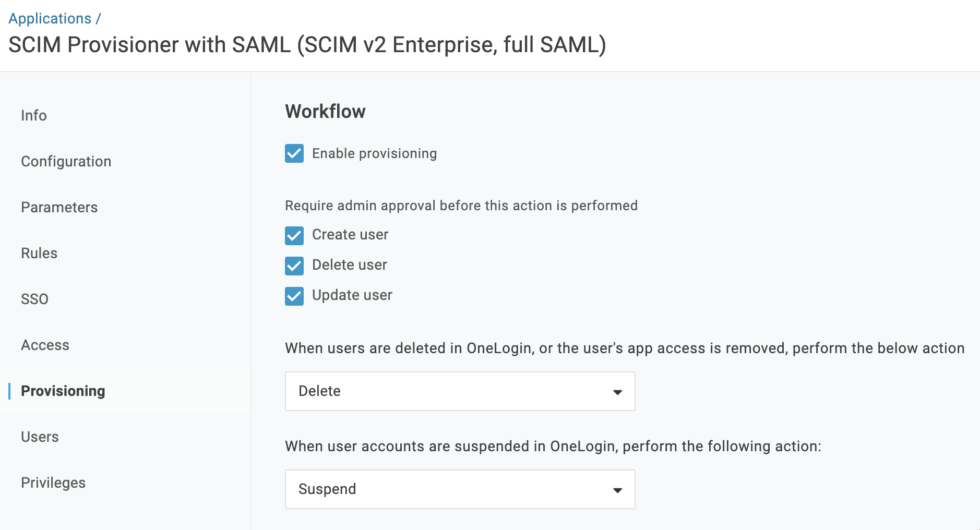Screen dimensions: 980x530
Task: Open the Privileges tab
Action: 53,483
